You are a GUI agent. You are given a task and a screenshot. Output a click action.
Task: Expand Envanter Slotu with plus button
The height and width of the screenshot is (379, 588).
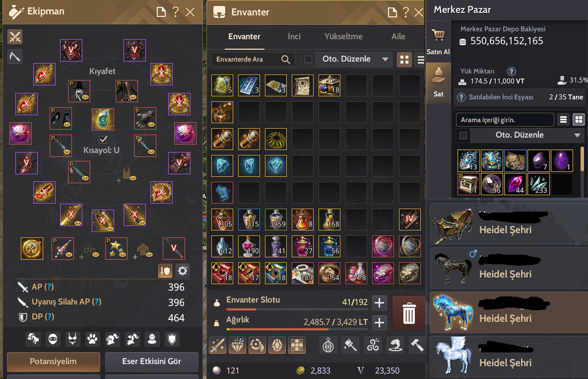tap(380, 303)
